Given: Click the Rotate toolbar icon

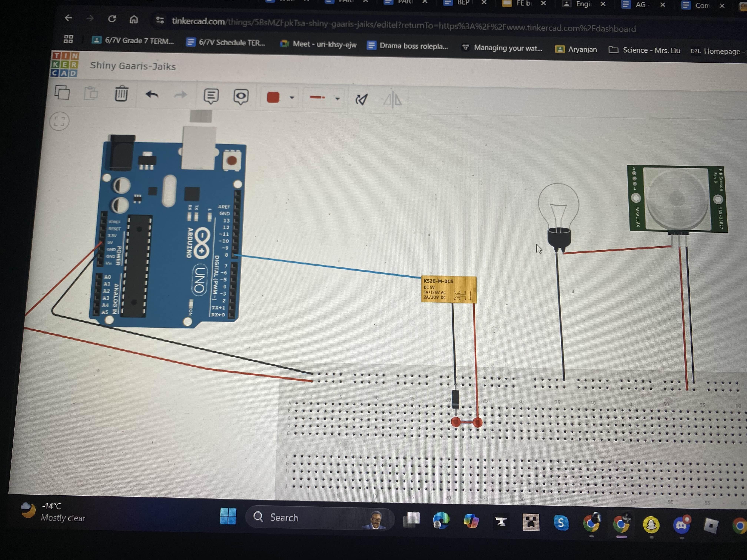Looking at the screenshot, I should point(361,99).
